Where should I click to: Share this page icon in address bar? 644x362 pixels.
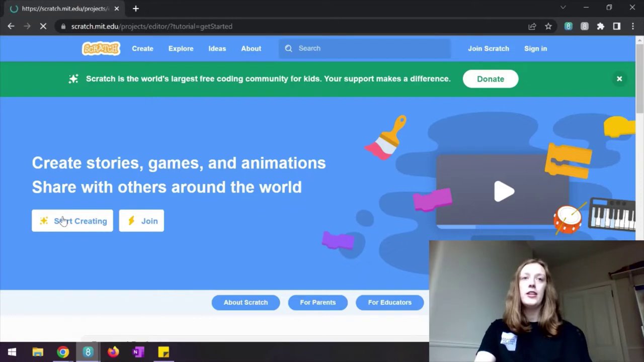[532, 26]
